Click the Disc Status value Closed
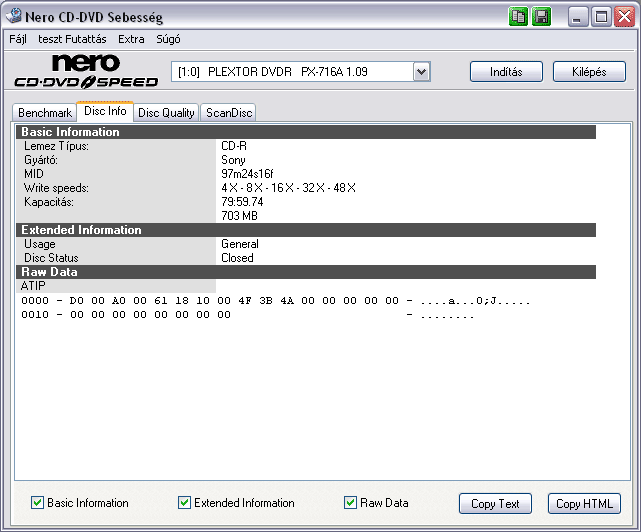 (237, 258)
